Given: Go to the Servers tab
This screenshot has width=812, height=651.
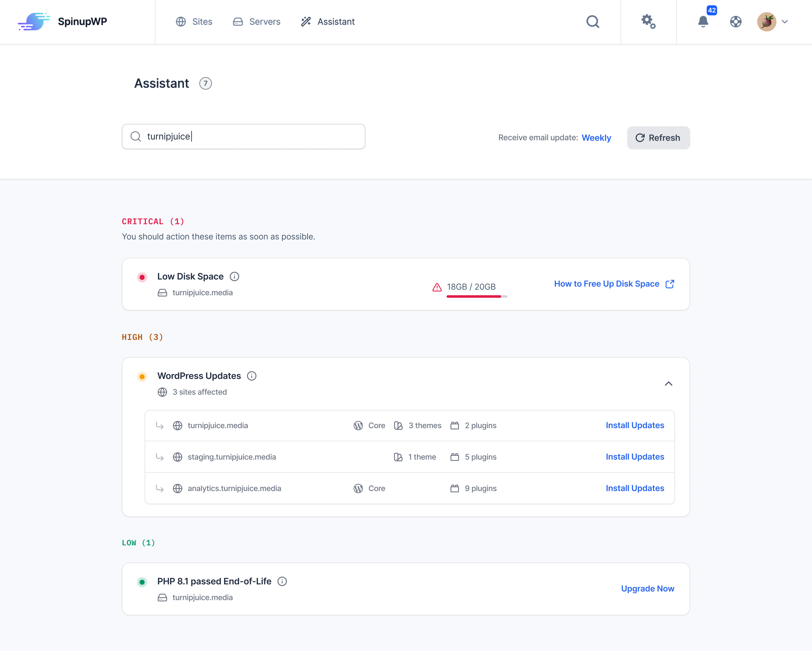Looking at the screenshot, I should pyautogui.click(x=256, y=22).
